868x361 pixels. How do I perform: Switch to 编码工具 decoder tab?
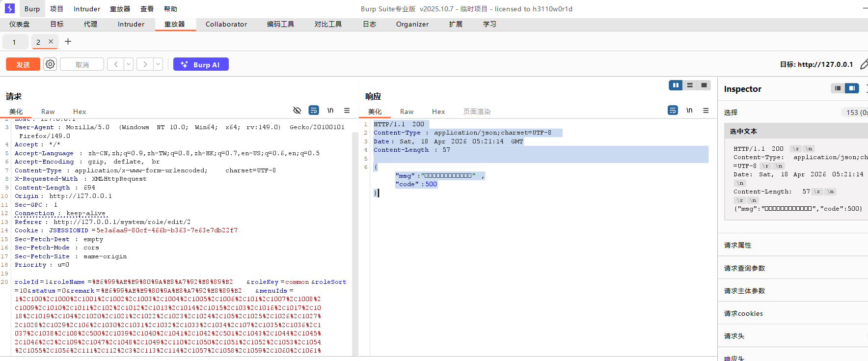[x=280, y=24]
